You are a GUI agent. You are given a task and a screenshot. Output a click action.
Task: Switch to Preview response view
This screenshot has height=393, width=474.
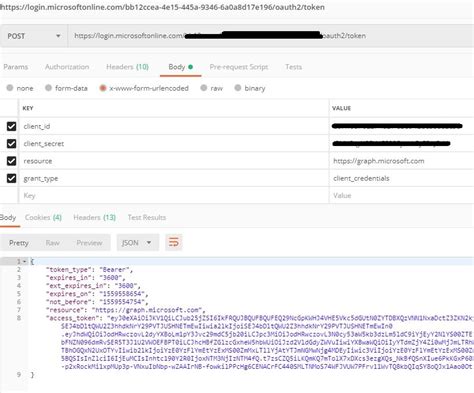pos(89,243)
